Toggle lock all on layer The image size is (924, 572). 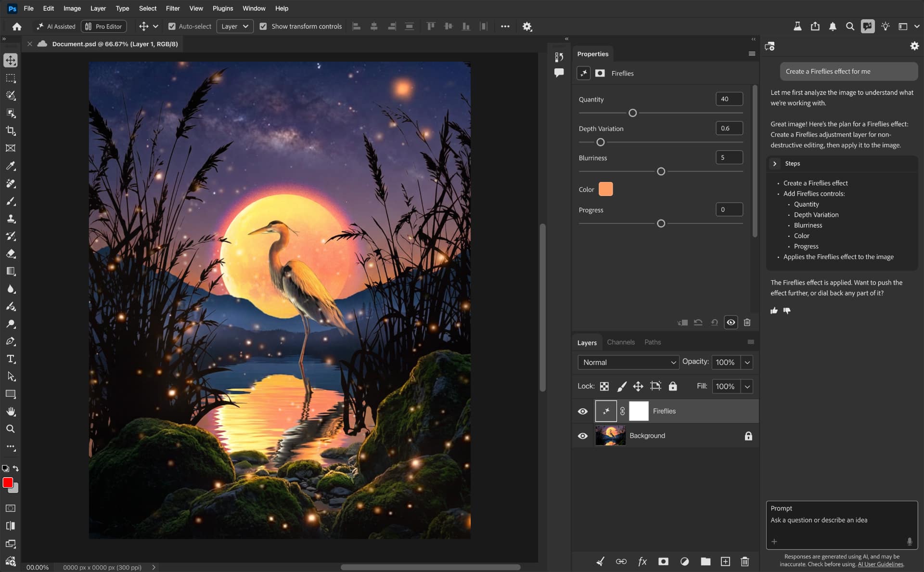(x=673, y=386)
